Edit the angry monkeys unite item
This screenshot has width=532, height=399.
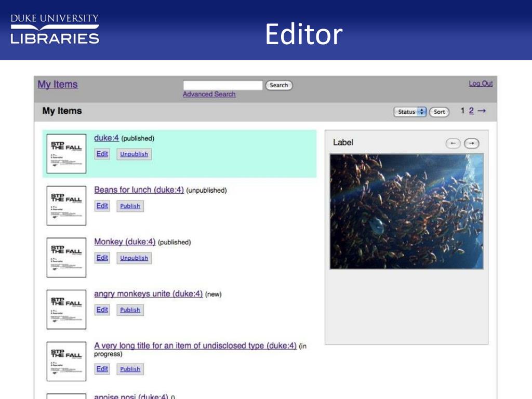tap(102, 310)
